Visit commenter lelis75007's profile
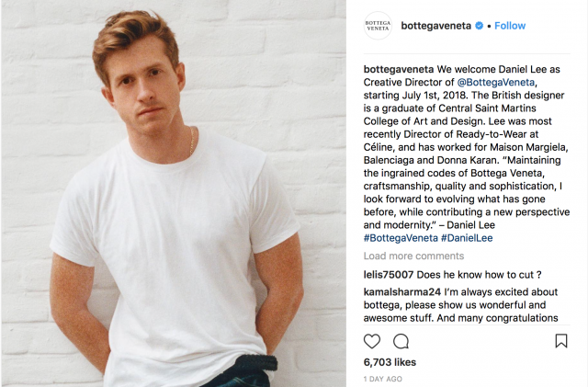The image size is (588, 387). point(389,274)
